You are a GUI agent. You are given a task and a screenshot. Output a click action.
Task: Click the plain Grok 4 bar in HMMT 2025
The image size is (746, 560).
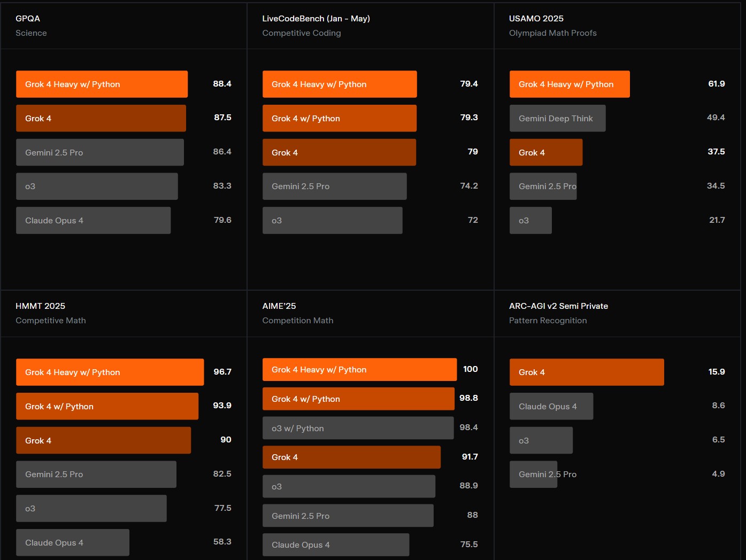pos(103,440)
